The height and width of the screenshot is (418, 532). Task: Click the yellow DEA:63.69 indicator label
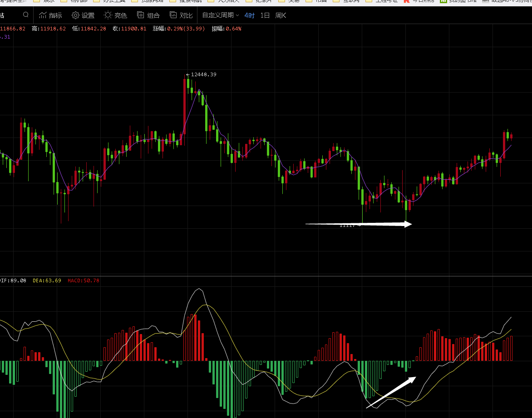[47, 280]
